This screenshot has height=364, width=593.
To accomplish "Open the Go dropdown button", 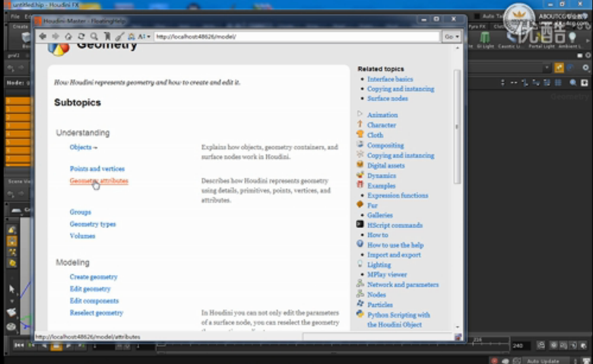I will pos(452,36).
